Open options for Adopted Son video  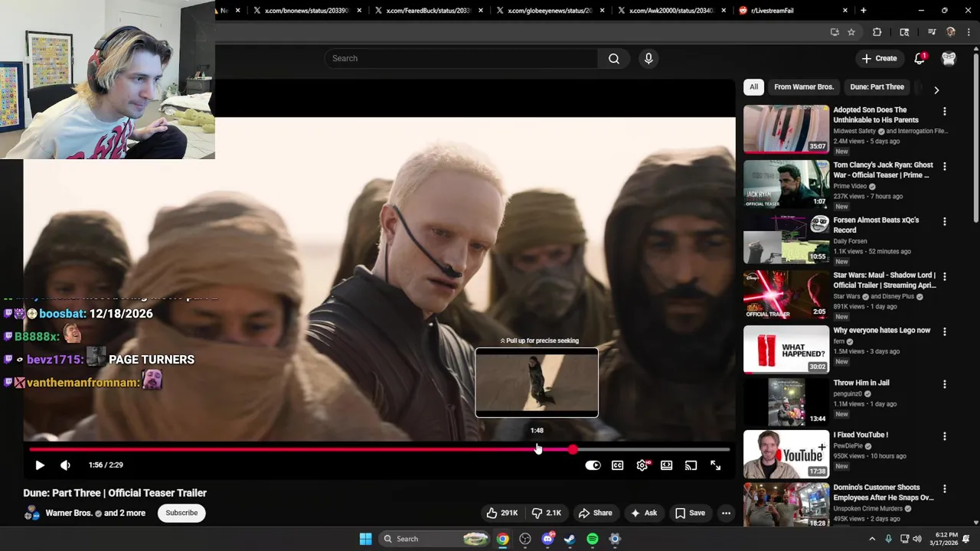(x=944, y=112)
